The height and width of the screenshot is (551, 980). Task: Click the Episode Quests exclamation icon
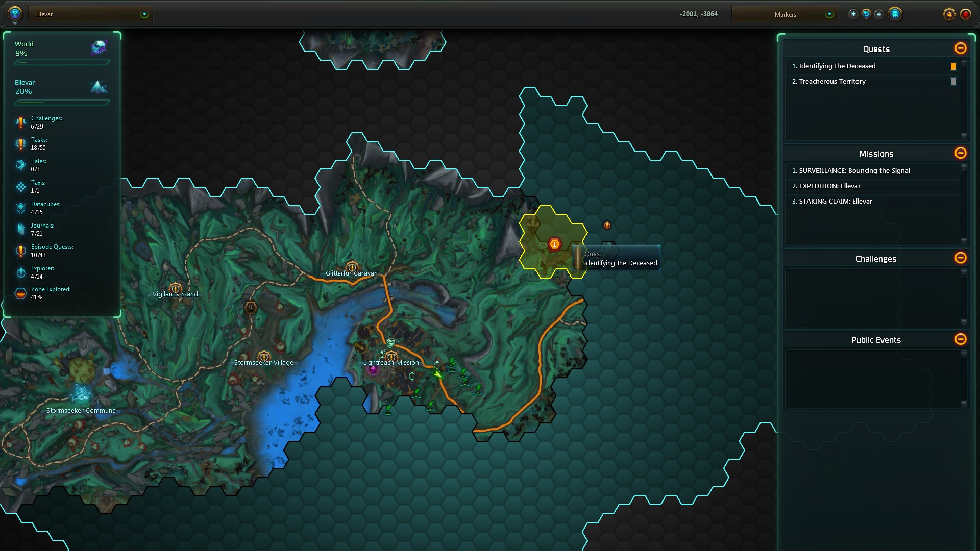coord(20,251)
